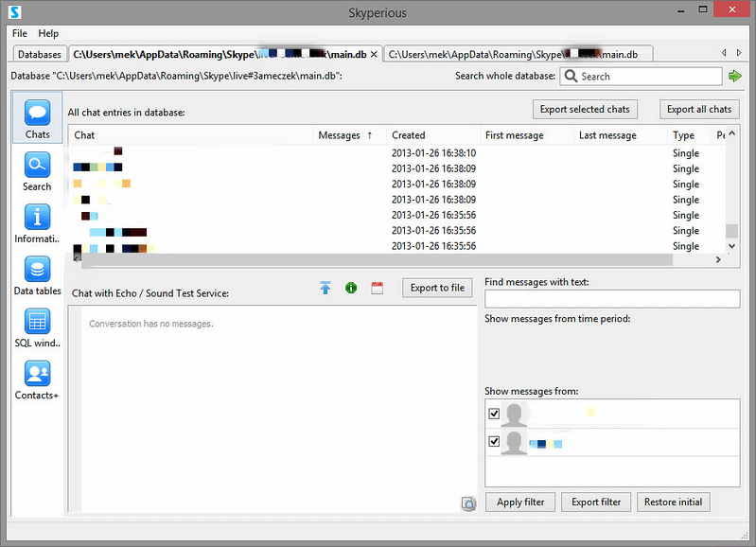The width and height of the screenshot is (756, 547).
Task: Click the chat list vertical scrollbar thumb
Action: point(732,231)
